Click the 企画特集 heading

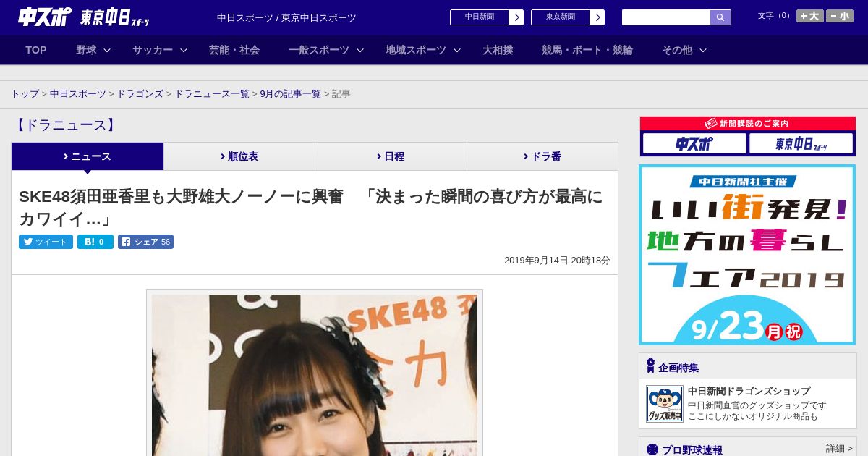click(x=678, y=368)
